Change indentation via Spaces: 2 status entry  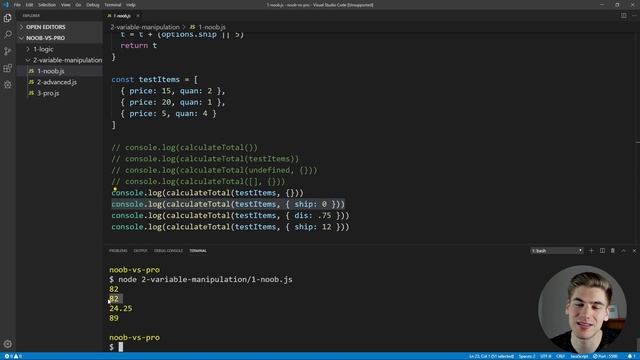[x=527, y=356]
